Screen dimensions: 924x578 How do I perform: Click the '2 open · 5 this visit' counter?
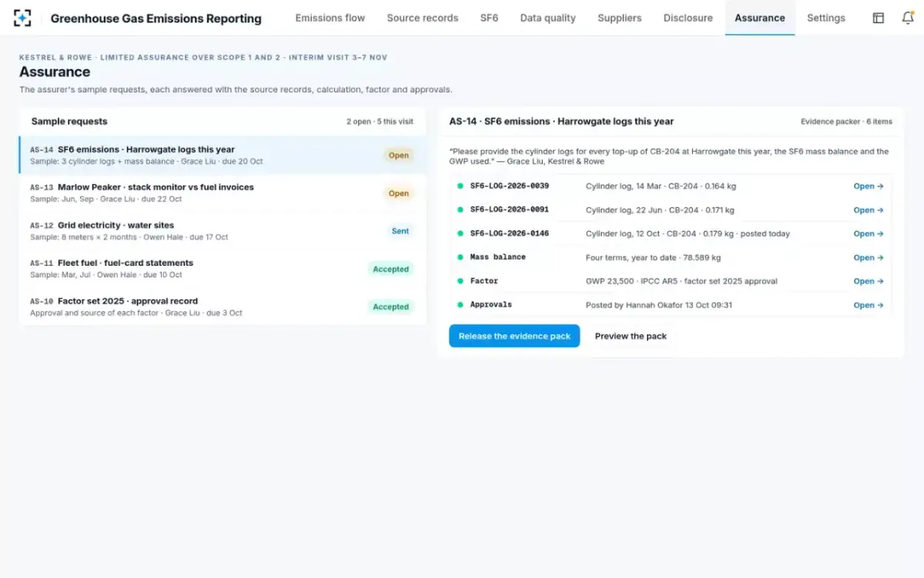click(380, 122)
